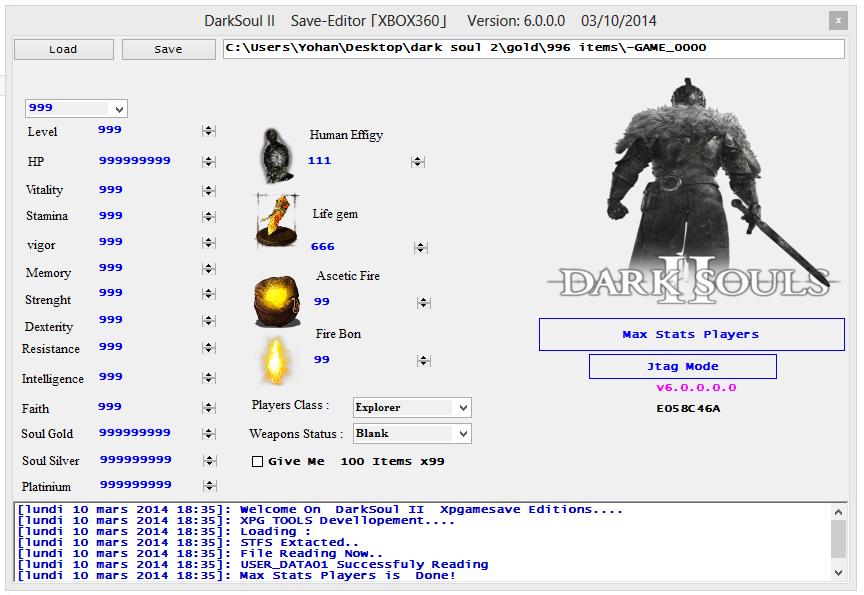
Task: Adjust the HP value spinner
Action: [209, 161]
